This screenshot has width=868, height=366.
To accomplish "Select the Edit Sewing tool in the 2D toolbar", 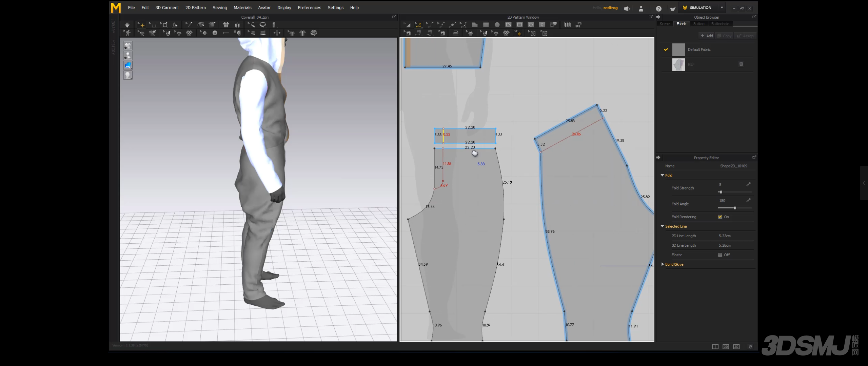I will click(407, 33).
